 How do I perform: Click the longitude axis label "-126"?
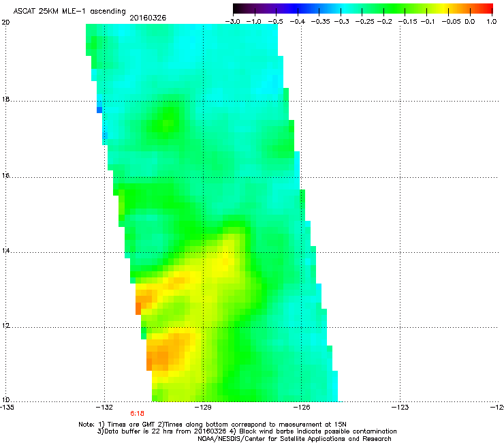(x=302, y=408)
